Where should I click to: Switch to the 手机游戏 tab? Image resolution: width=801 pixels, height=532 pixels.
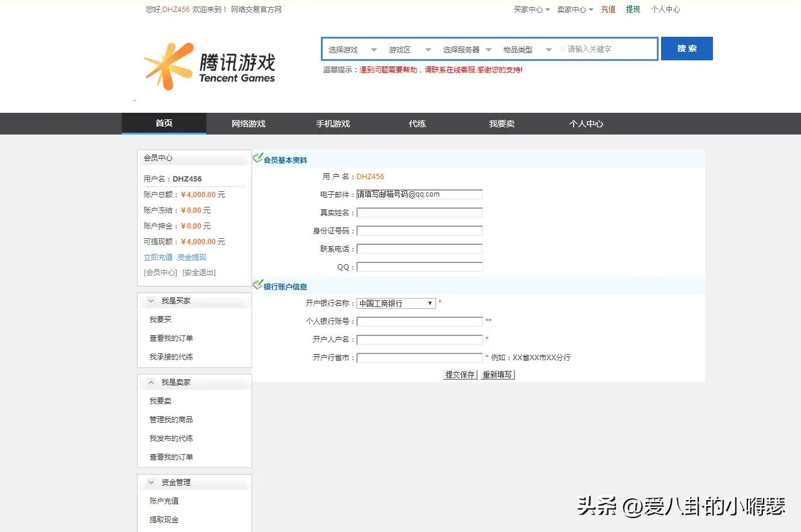pos(332,123)
